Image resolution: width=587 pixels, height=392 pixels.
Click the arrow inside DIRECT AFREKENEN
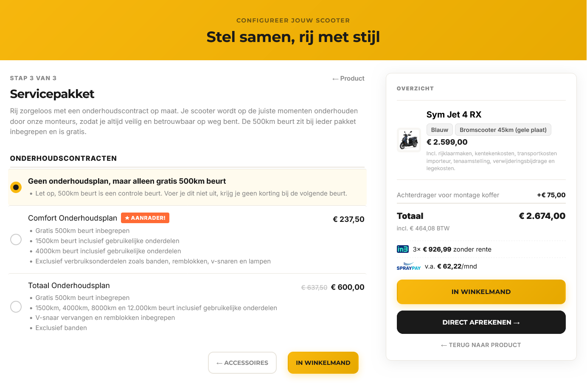[517, 322]
